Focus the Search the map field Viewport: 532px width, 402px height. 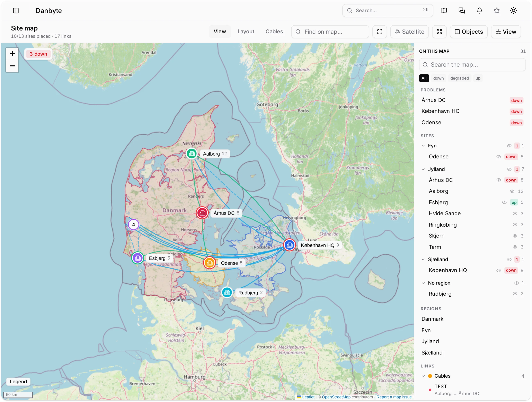(x=472, y=64)
